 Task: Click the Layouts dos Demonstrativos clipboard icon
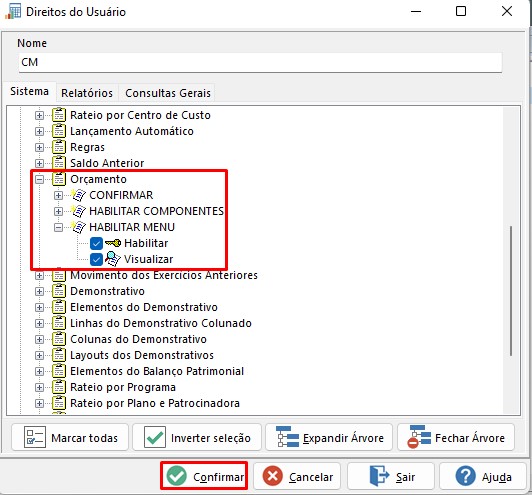click(59, 355)
